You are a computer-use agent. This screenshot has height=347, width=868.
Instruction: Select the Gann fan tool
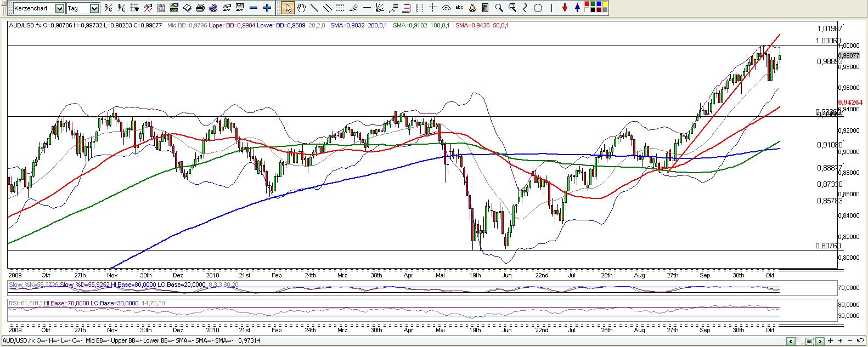(x=380, y=8)
